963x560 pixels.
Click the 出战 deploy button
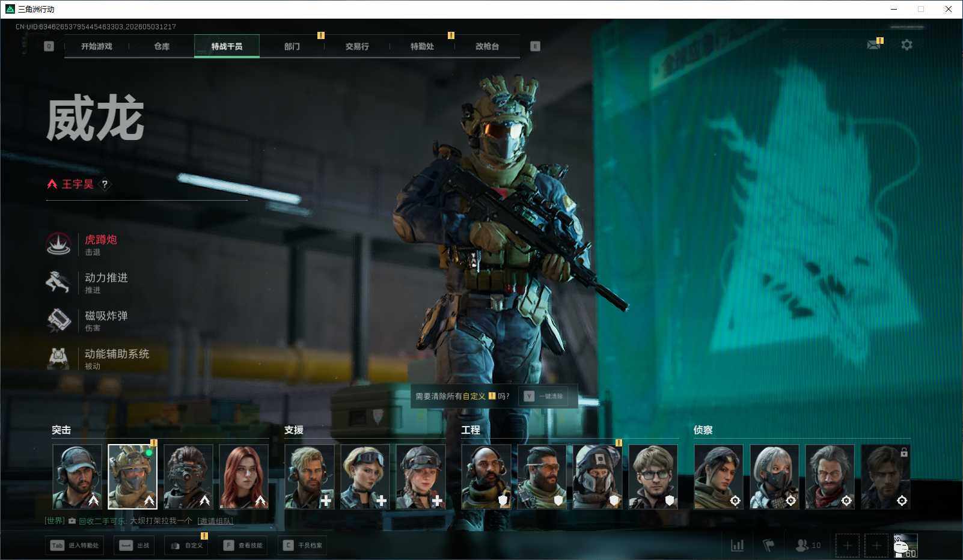(x=133, y=546)
